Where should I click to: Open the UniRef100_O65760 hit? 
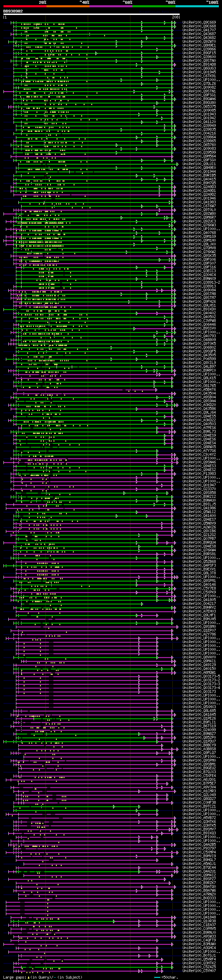point(199,145)
